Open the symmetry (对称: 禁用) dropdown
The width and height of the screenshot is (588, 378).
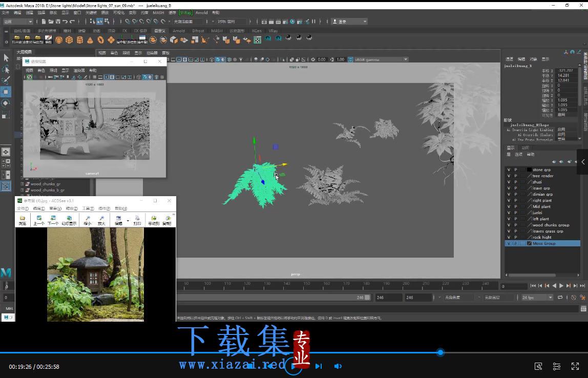point(232,22)
